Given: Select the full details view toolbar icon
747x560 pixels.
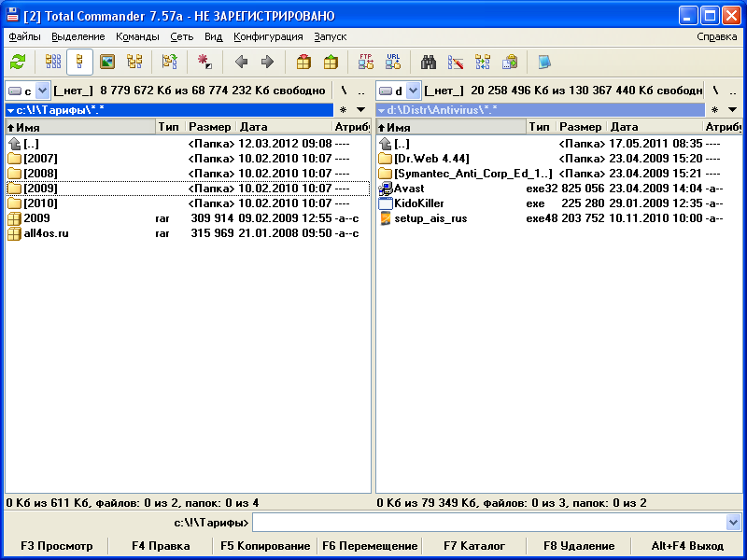Looking at the screenshot, I should [79, 62].
